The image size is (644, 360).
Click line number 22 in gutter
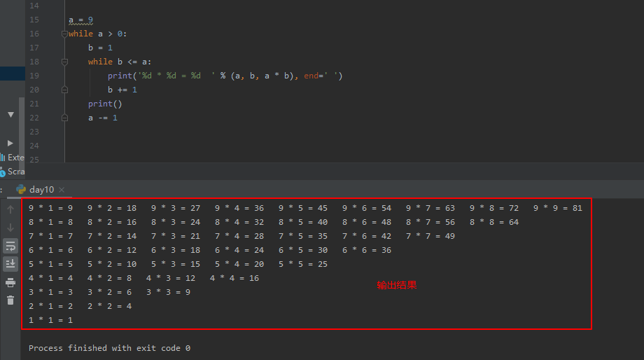coord(34,118)
